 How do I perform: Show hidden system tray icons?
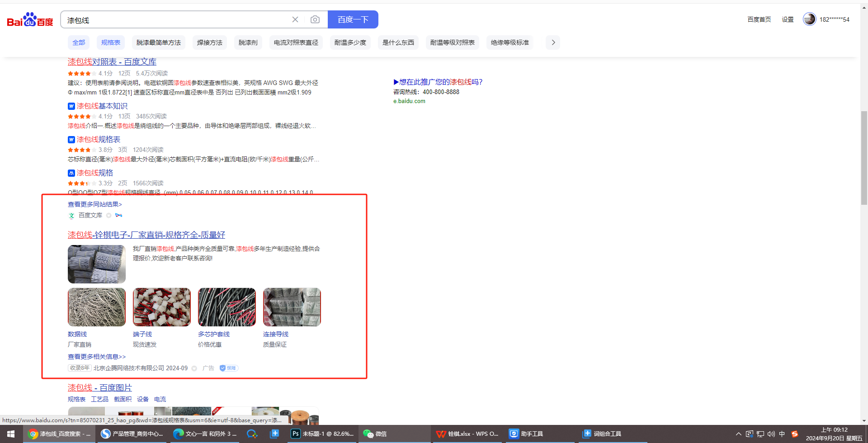coord(739,434)
